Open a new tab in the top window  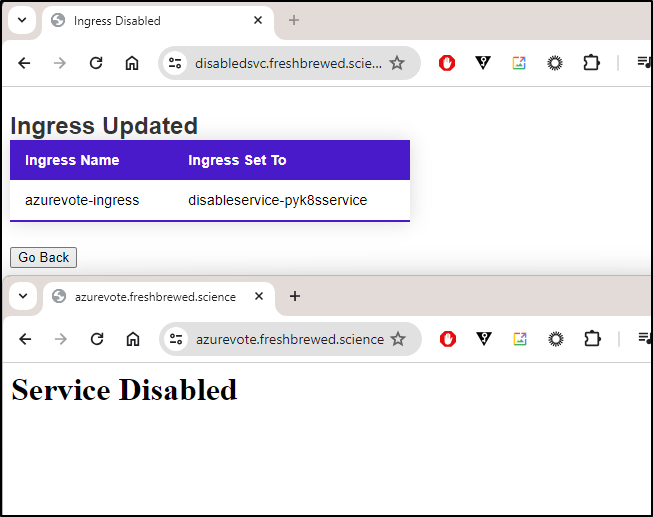(294, 20)
